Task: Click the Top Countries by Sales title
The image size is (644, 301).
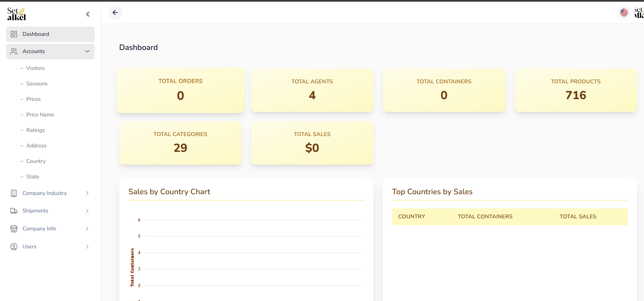Action: point(432,192)
